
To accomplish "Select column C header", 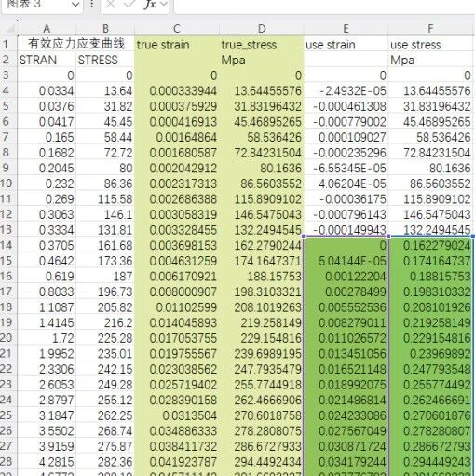I will pyautogui.click(x=177, y=29).
